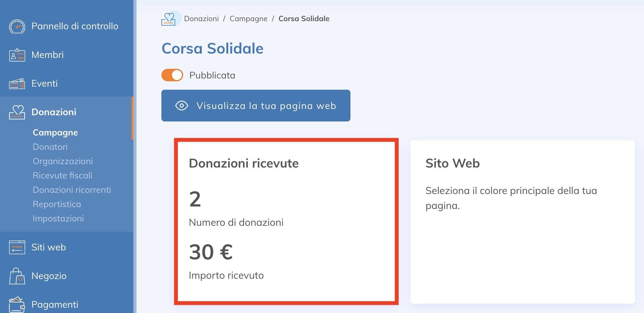Disable the Pubblicata toggle
This screenshot has width=644, height=313.
(172, 75)
